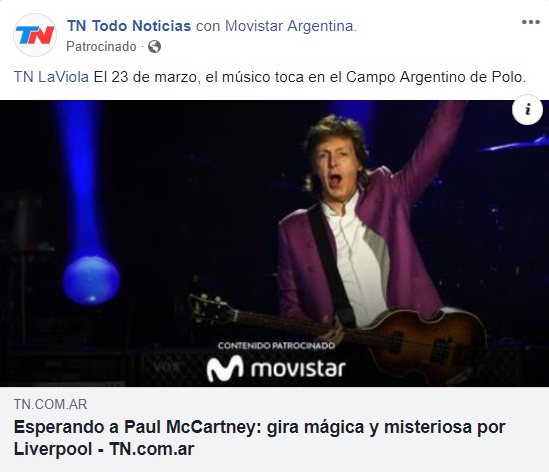
Task: Open the three-dots post options menu
Action: [531, 22]
